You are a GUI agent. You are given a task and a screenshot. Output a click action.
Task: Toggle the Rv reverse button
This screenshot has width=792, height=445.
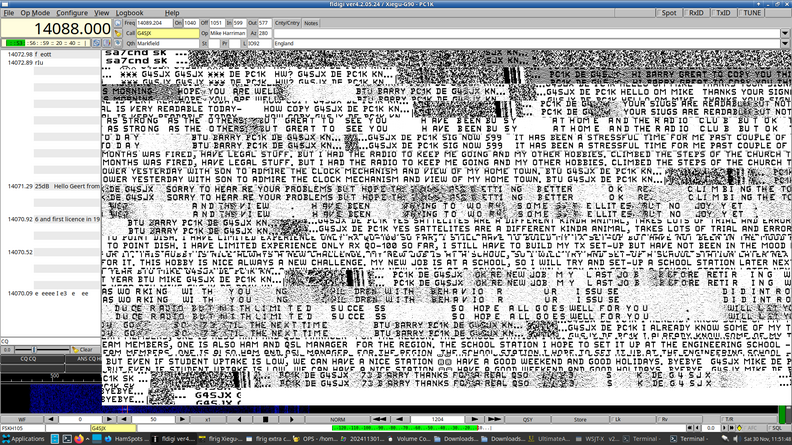coord(677,419)
